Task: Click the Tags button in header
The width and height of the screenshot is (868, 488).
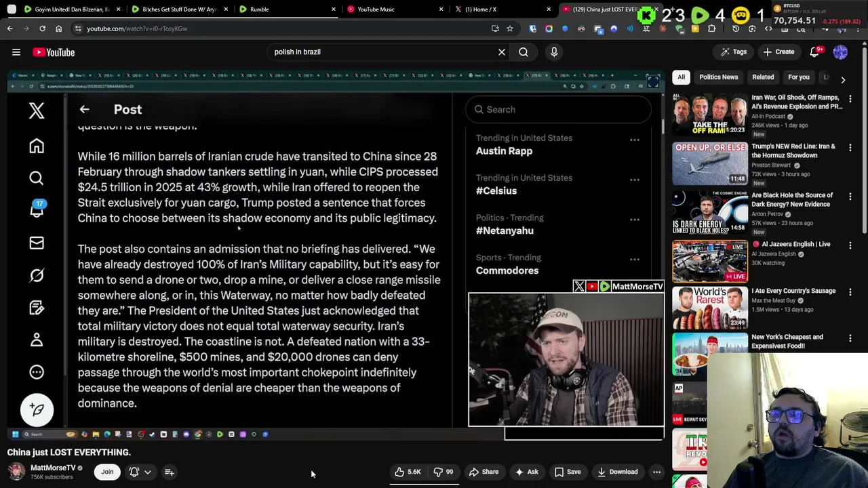Action: click(734, 52)
